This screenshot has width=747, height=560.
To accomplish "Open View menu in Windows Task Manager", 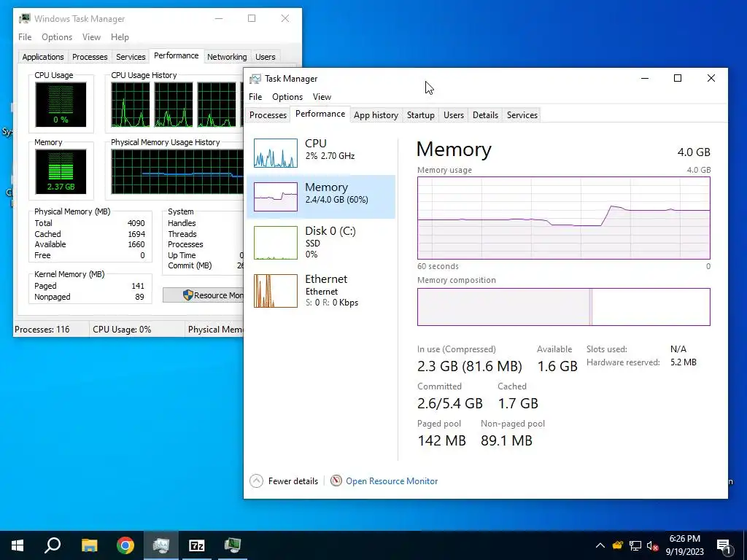I will [91, 37].
